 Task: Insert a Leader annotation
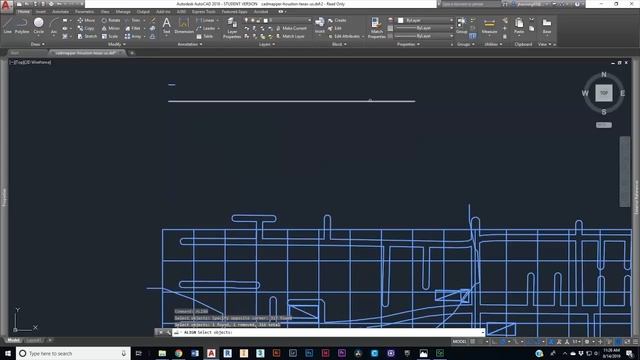click(206, 28)
